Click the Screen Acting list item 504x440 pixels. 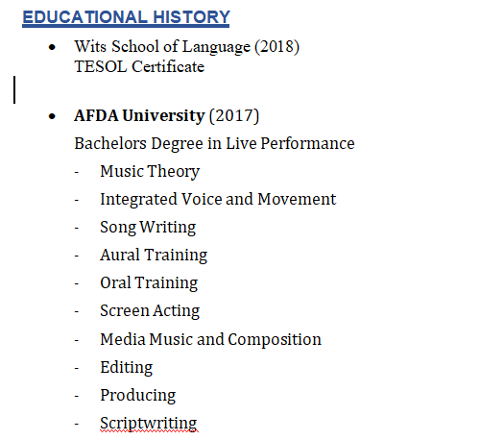150,311
